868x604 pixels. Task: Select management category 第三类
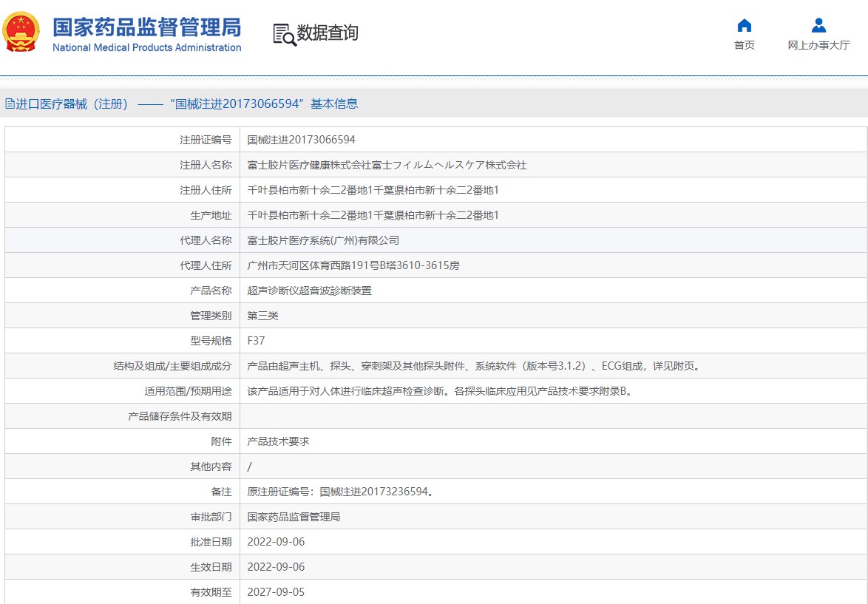[262, 316]
